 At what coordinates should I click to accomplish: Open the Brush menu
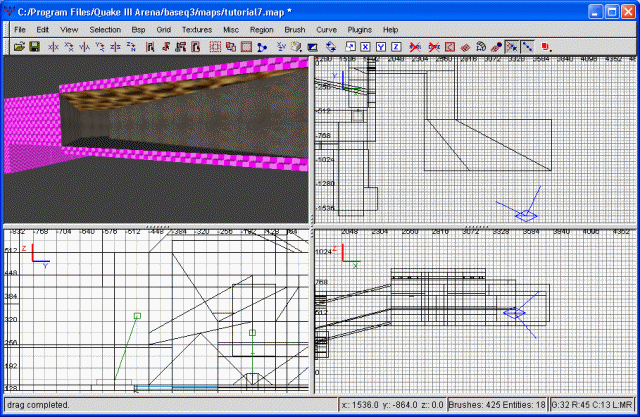coord(295,30)
